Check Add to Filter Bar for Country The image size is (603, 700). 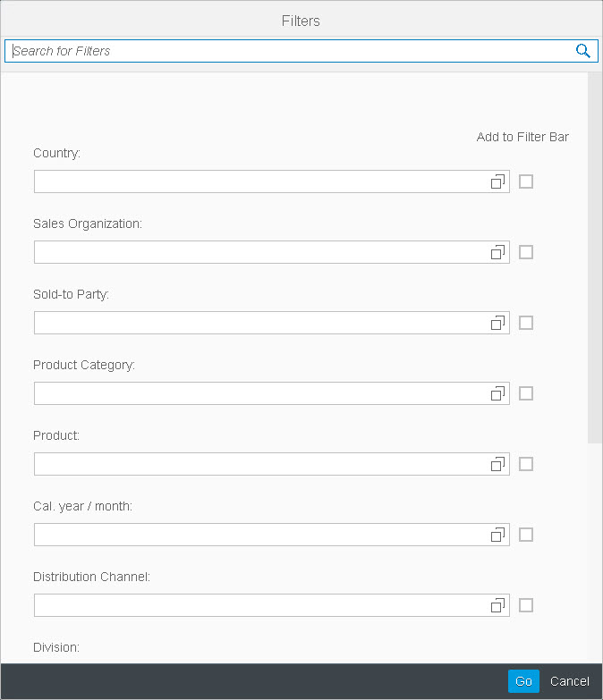pos(526,181)
